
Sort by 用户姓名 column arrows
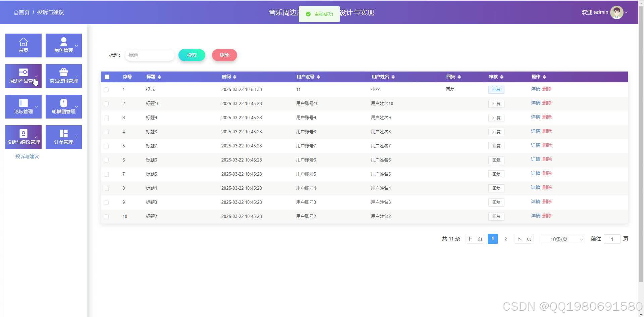[393, 77]
